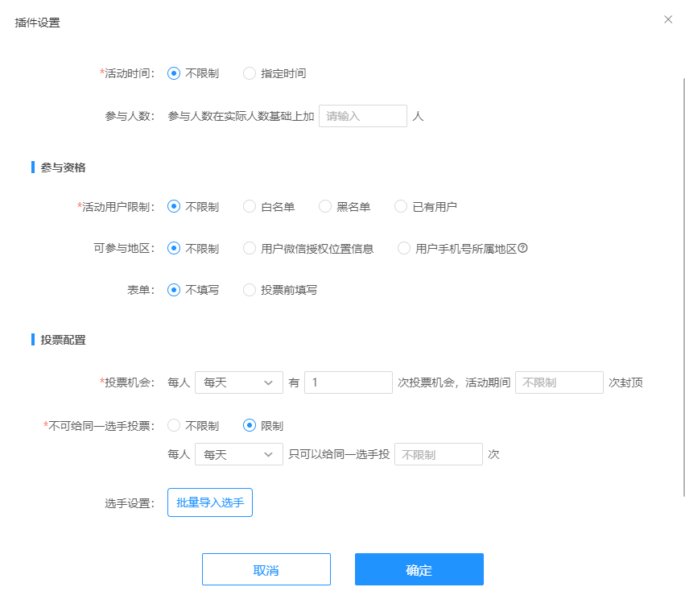Click 批量导入选手 button
Screen dimensions: 685x616
tap(210, 502)
